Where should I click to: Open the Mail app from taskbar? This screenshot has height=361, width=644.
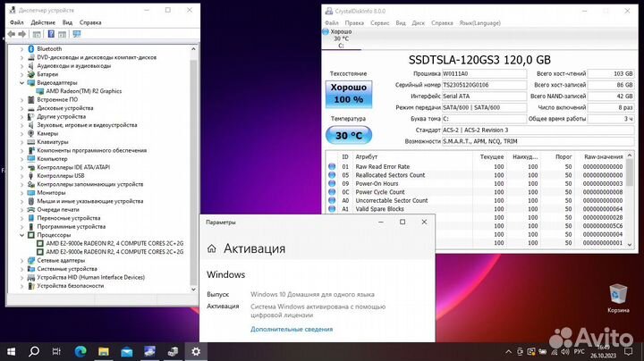[x=126, y=351]
